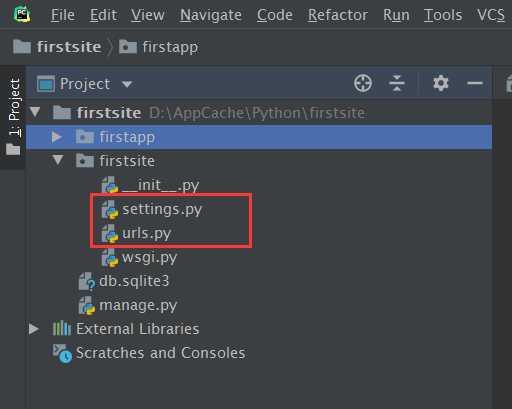512x409 pixels.
Task: Open Project panel settings gear
Action: (x=441, y=83)
